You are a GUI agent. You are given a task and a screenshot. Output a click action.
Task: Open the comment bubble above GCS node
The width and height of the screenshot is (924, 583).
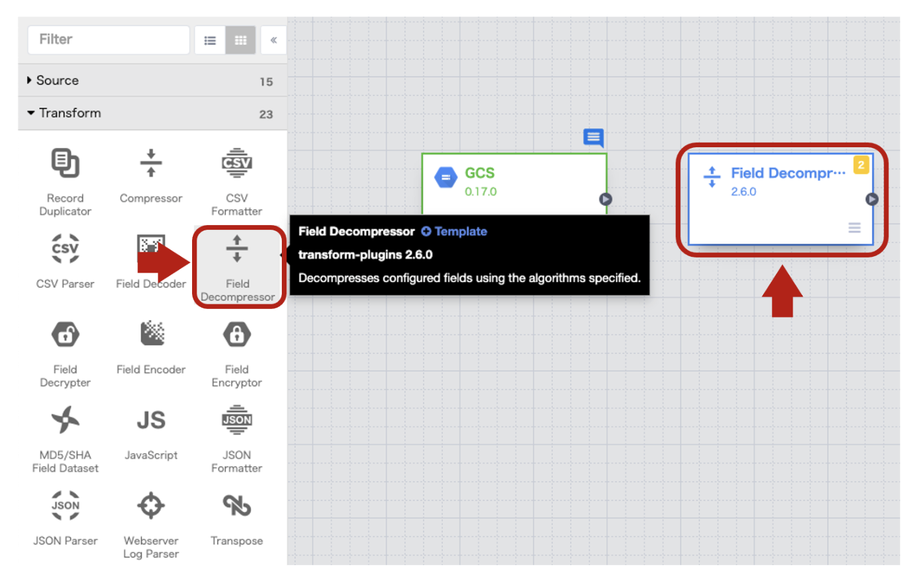click(593, 137)
